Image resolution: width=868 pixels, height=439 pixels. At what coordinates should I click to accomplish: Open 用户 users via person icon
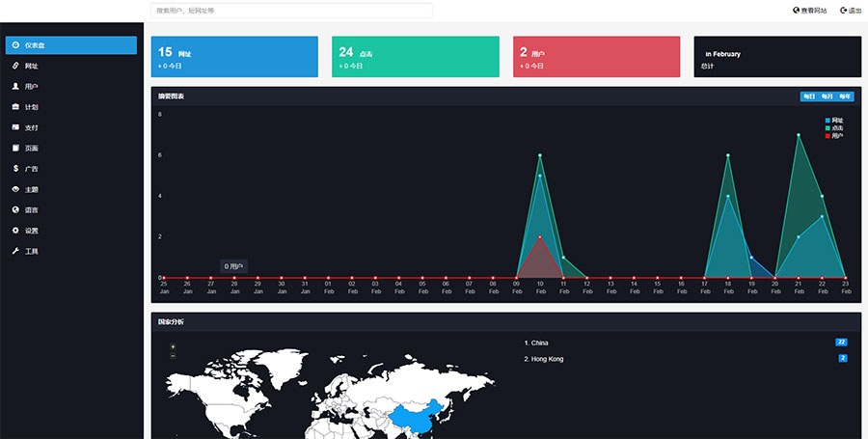coord(15,86)
